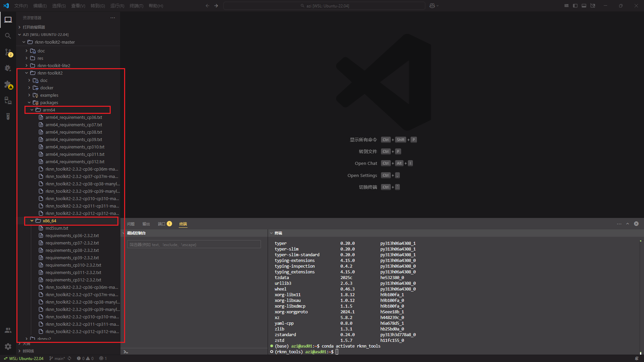This screenshot has height=362, width=644.
Task: Open the Remote Explorer view
Action: point(8,100)
